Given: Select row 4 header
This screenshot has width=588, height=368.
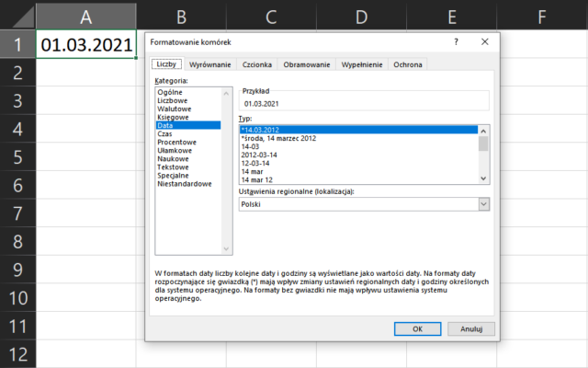Looking at the screenshot, I should (17, 129).
